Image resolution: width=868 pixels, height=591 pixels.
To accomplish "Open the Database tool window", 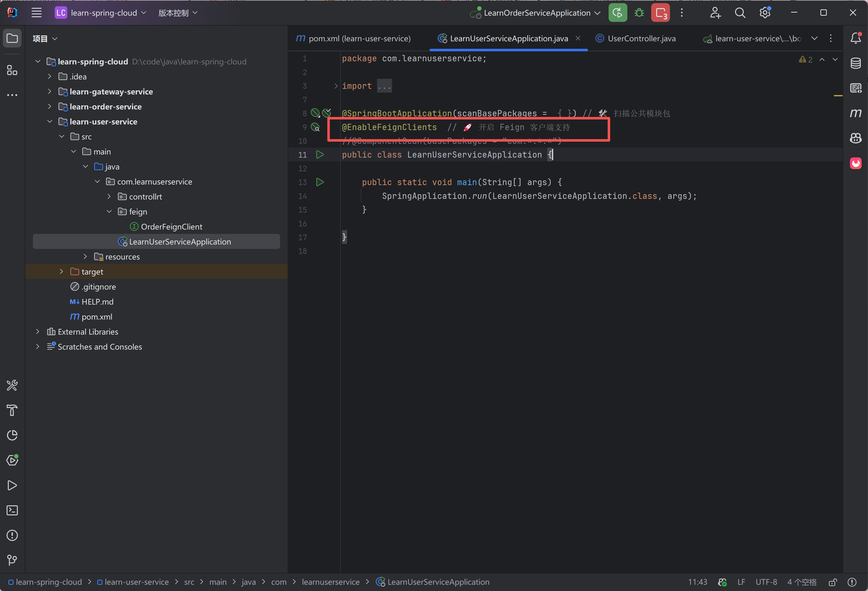I will pyautogui.click(x=856, y=63).
